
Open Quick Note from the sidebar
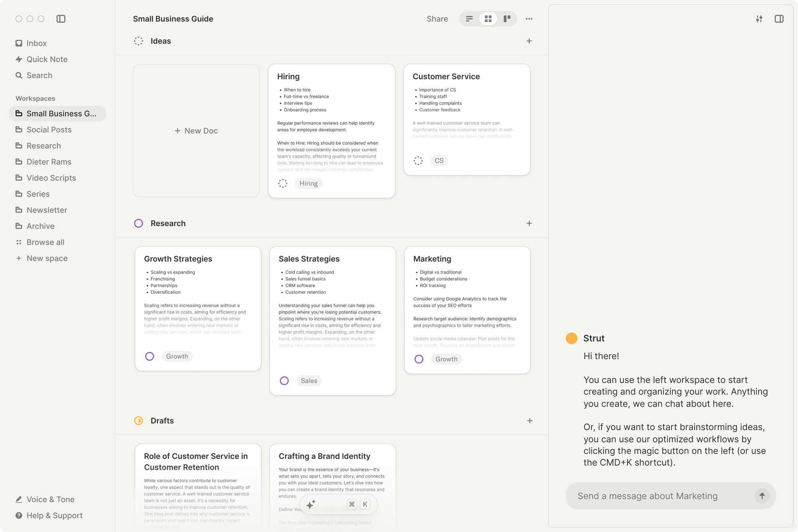click(47, 59)
